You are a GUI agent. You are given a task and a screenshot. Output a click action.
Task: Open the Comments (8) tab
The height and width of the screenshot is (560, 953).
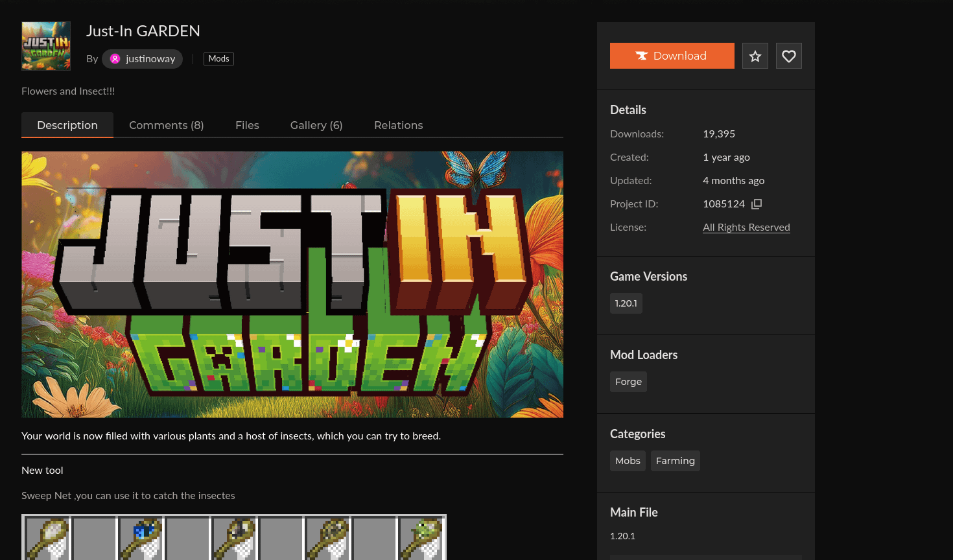[166, 125]
